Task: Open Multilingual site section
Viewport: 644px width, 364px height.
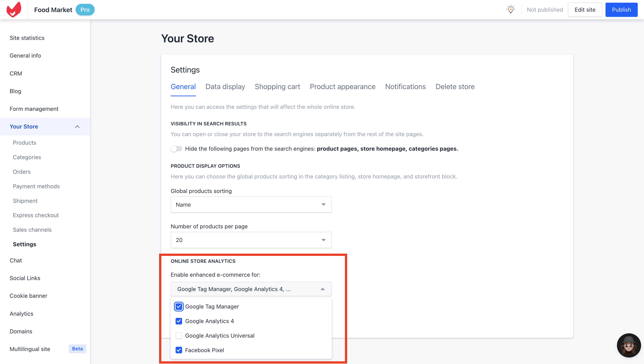Action: point(30,349)
